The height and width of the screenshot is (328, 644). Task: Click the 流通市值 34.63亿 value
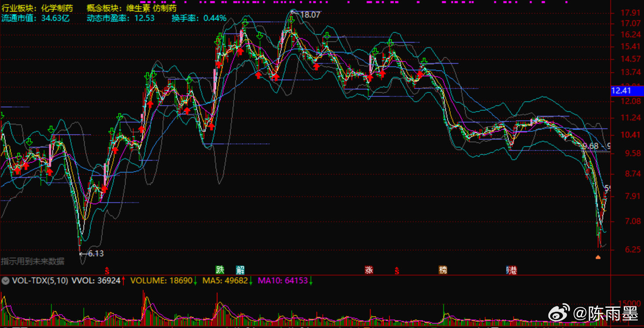click(36, 18)
